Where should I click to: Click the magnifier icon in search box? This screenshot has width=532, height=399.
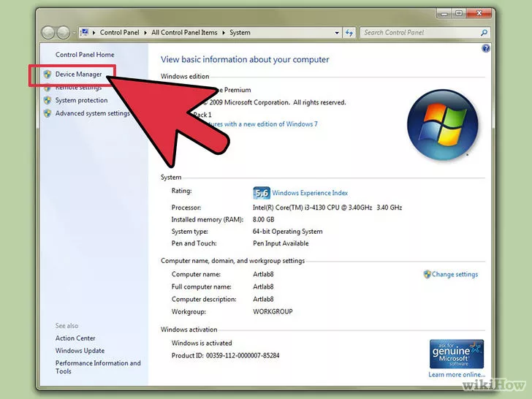coord(483,33)
